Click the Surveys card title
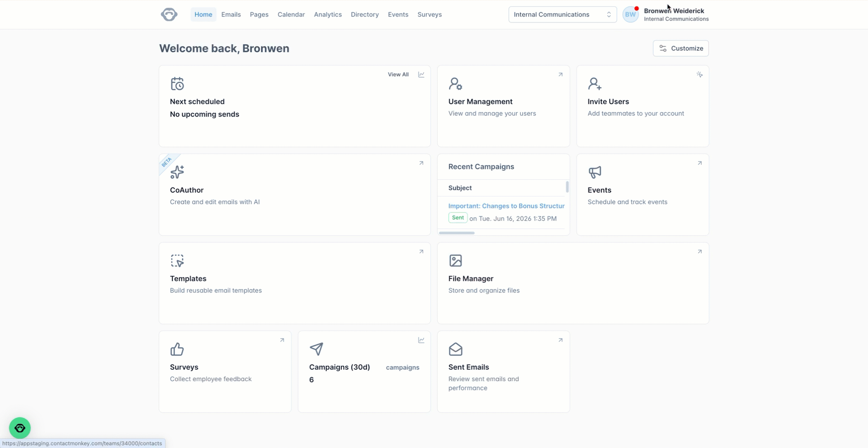Image resolution: width=868 pixels, height=448 pixels. click(x=184, y=367)
